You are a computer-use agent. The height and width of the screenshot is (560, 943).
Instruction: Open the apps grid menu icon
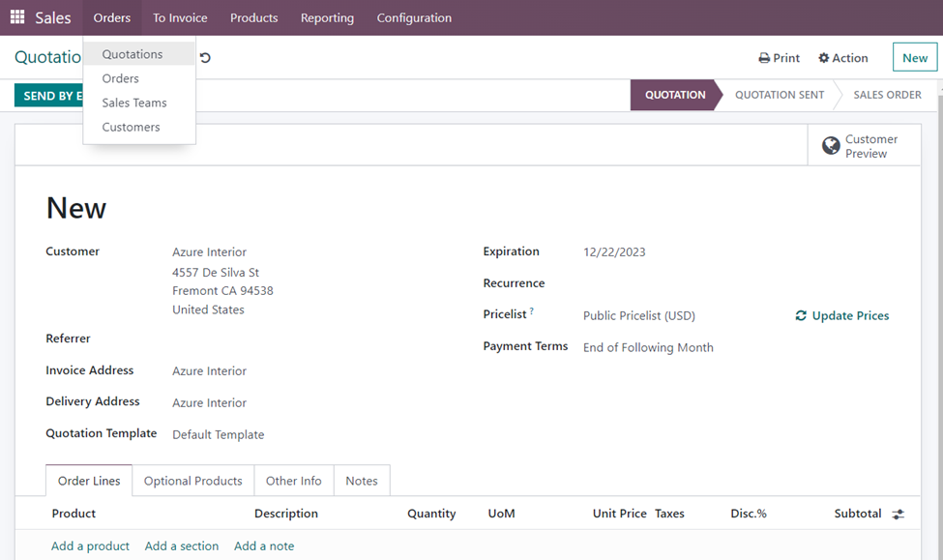click(x=17, y=17)
